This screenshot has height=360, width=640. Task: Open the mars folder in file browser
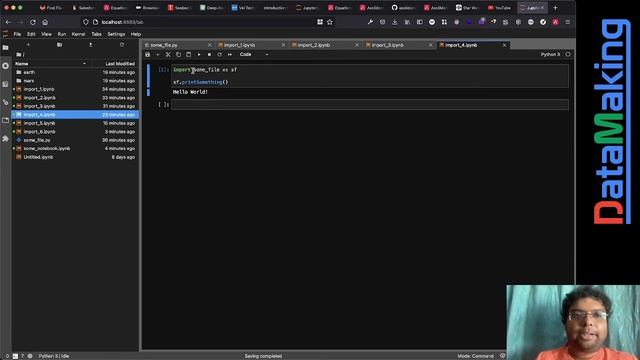75,81
